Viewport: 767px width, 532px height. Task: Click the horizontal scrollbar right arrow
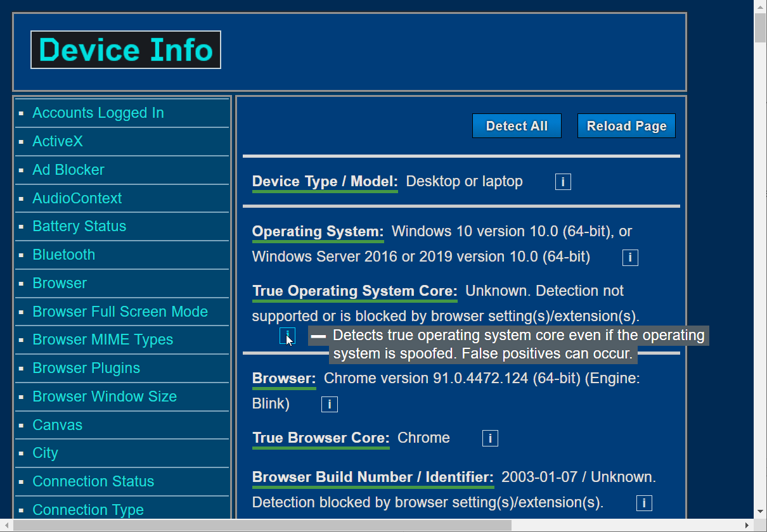[747, 526]
